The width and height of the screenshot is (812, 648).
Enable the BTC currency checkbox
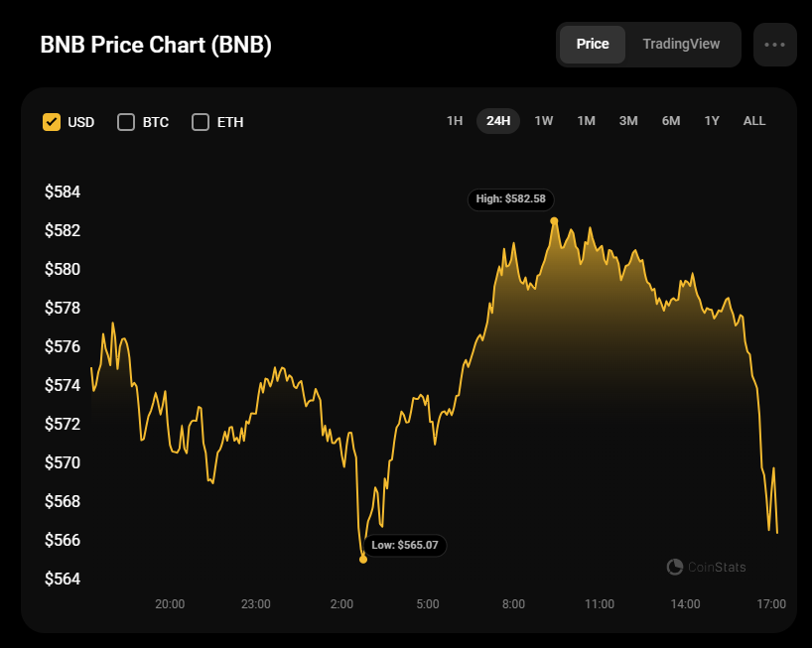(126, 122)
